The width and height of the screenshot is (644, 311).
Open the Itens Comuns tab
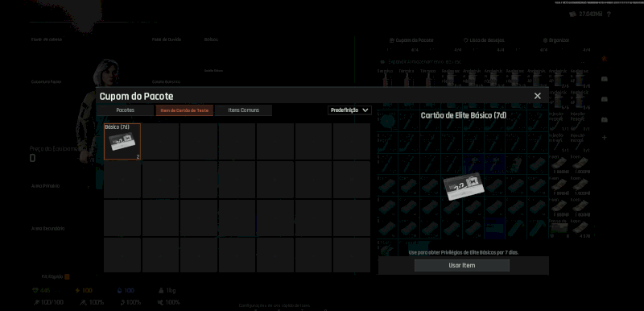[243, 110]
